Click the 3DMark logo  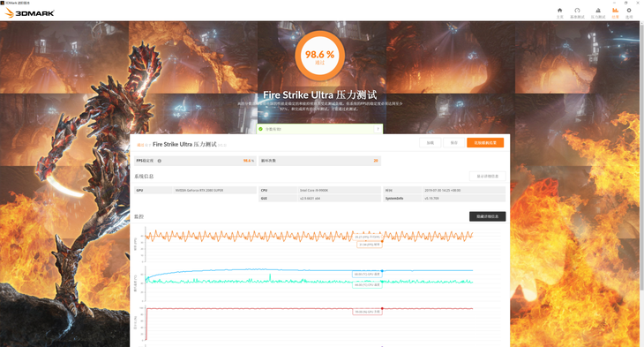30,12
